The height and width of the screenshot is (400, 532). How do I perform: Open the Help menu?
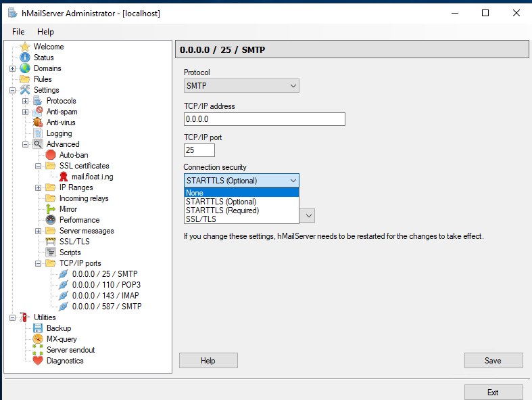(45, 32)
